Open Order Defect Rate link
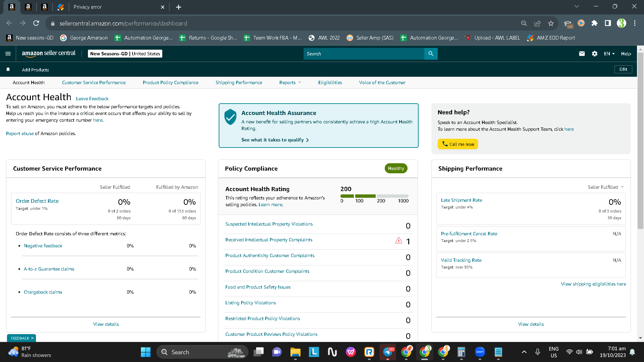The height and width of the screenshot is (362, 644). coord(37,201)
